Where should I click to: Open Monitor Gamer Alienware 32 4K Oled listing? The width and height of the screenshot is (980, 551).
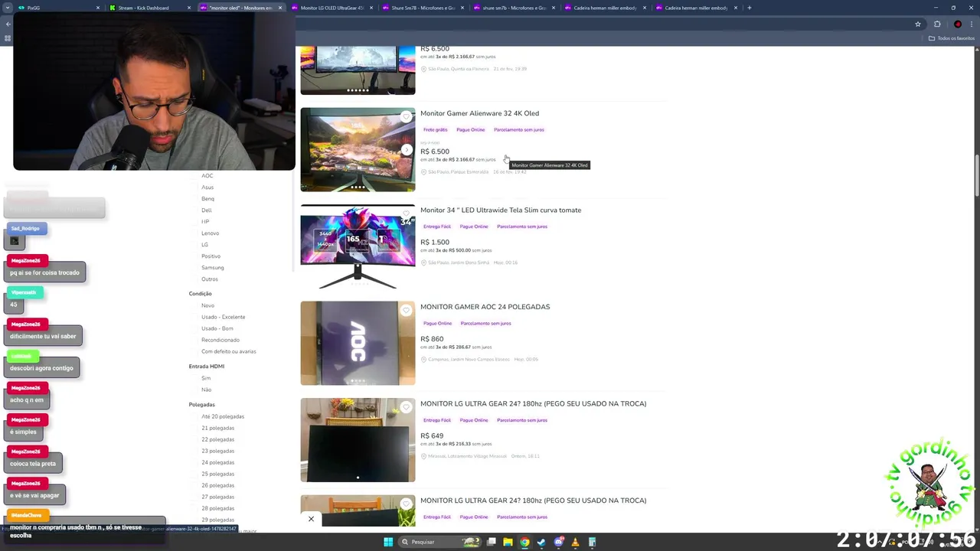click(x=479, y=113)
